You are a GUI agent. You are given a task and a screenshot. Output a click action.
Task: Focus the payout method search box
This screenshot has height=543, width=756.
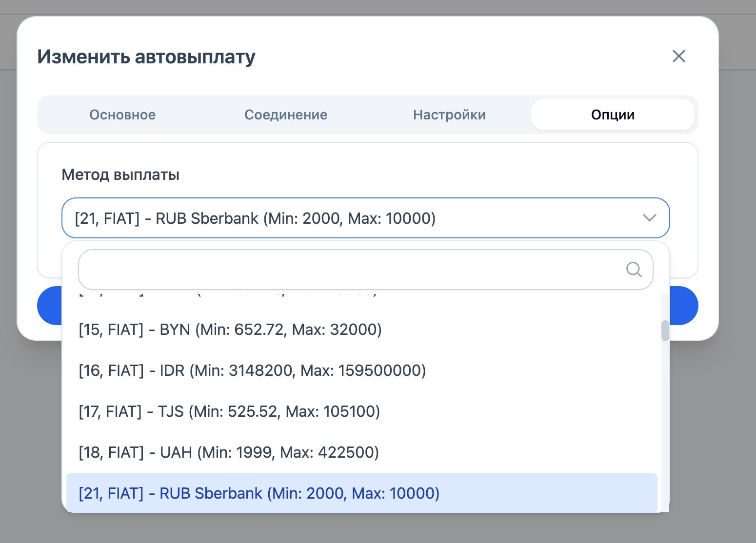pos(351,270)
